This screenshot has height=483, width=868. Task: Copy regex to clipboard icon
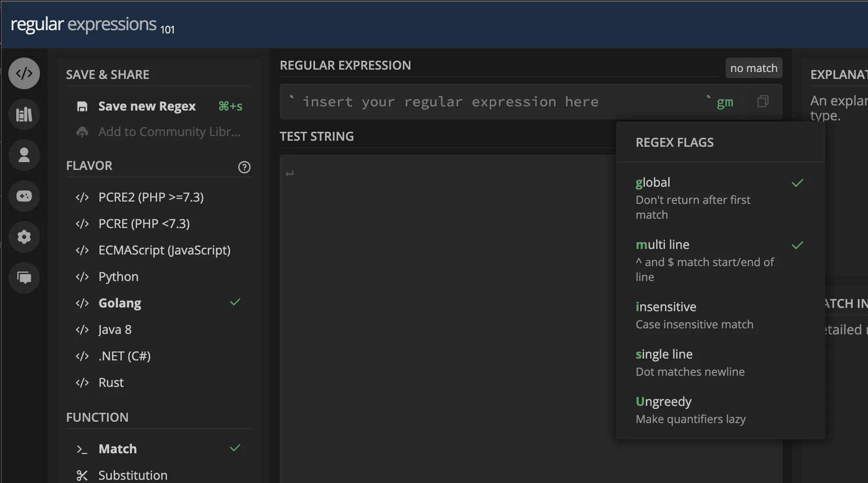763,102
